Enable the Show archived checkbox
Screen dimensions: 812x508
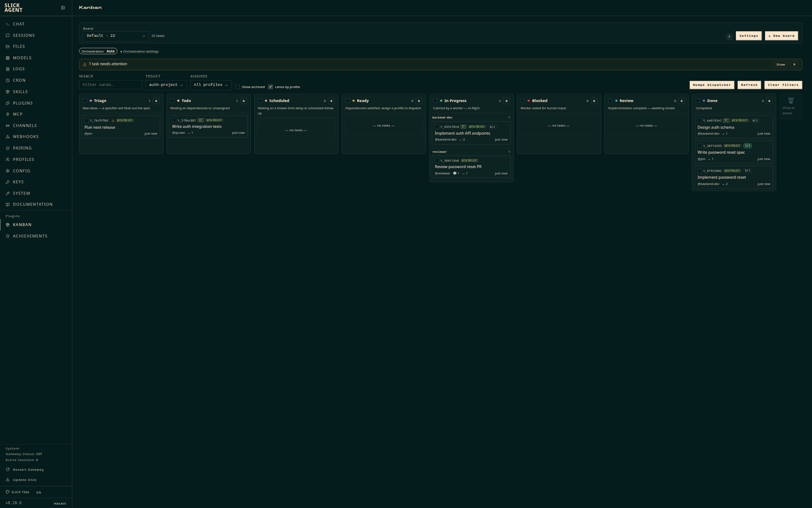pyautogui.click(x=237, y=87)
